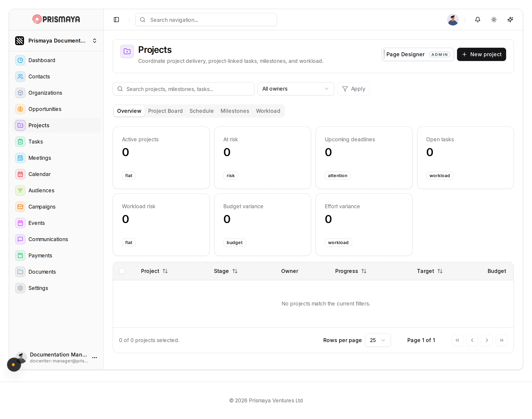This screenshot has width=532, height=419.
Task: Open the Meetings calendar-clock icon
Action: (x=20, y=158)
